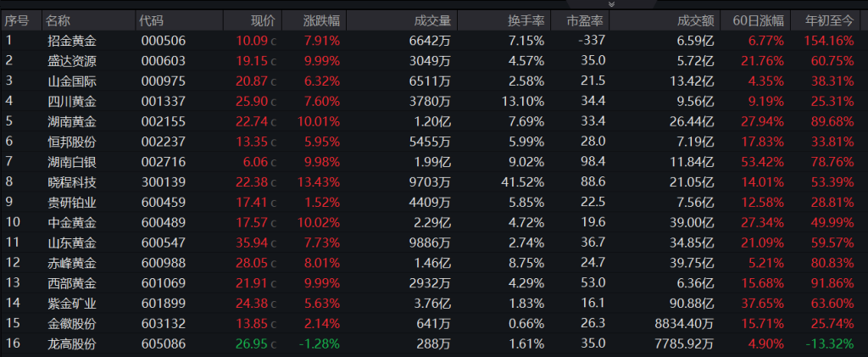Click the 换手率 column header
The height and width of the screenshot is (357, 868).
coord(526,21)
